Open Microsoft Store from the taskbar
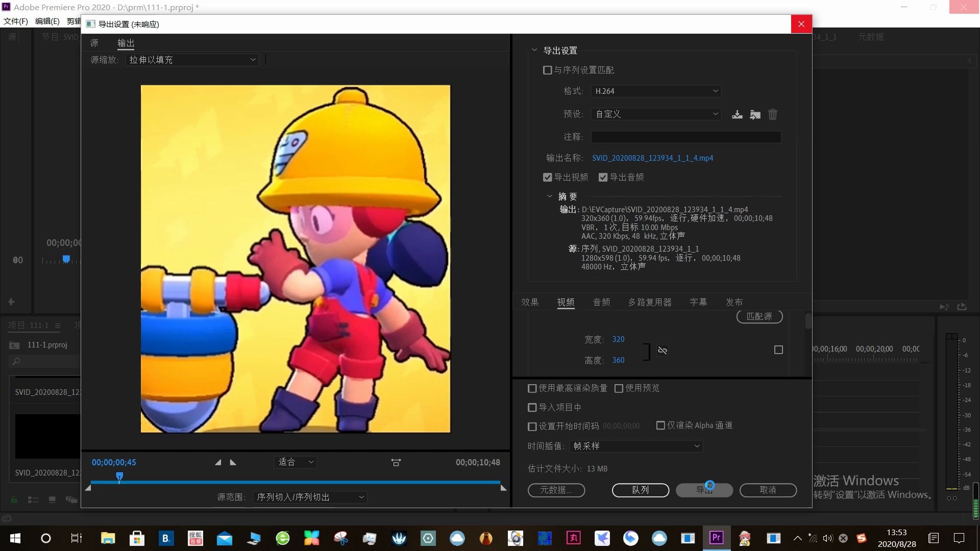The image size is (980, 551). [137, 538]
